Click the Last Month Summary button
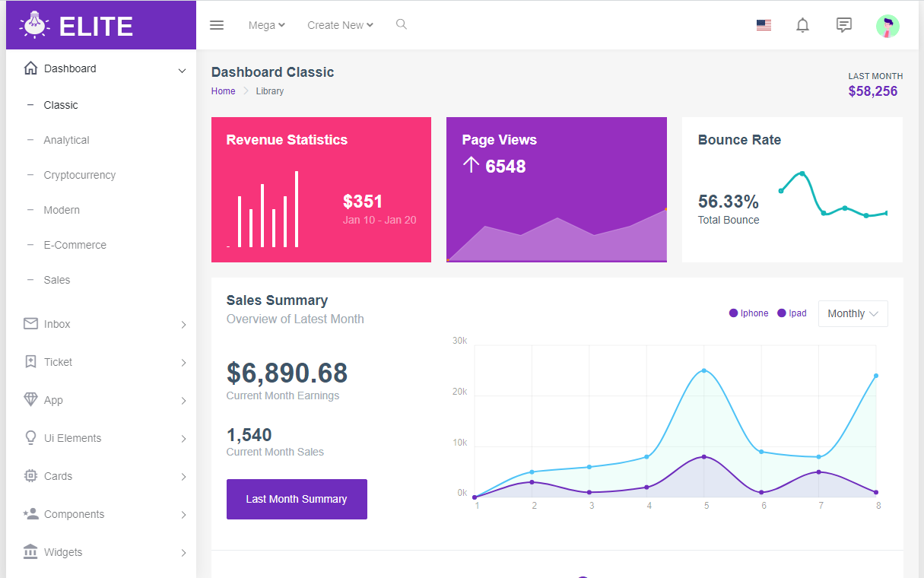 [297, 499]
